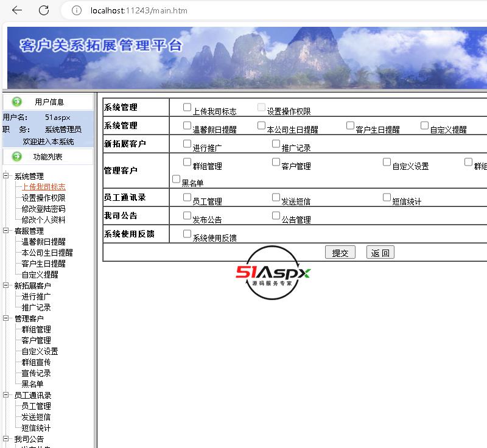Image resolution: width=487 pixels, height=448 pixels.
Task: Open 修改登陆密码 in the tree
Action: tap(43, 209)
